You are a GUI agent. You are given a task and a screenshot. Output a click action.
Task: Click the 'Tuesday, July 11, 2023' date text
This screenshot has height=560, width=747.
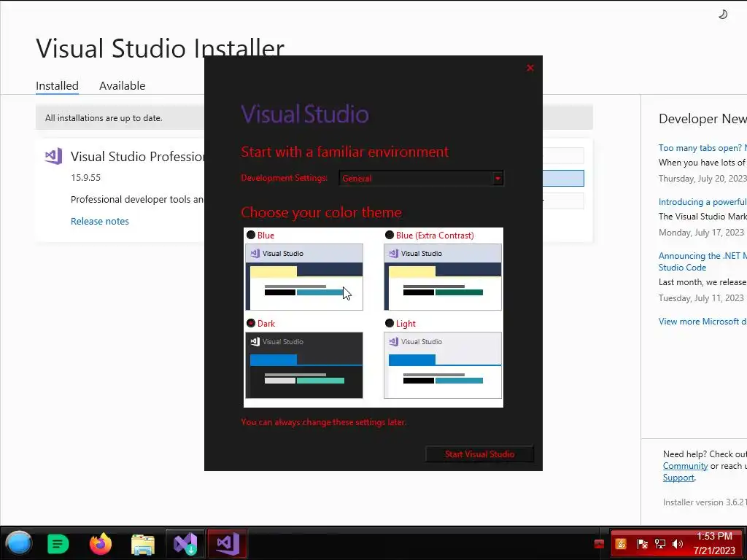tap(701, 298)
